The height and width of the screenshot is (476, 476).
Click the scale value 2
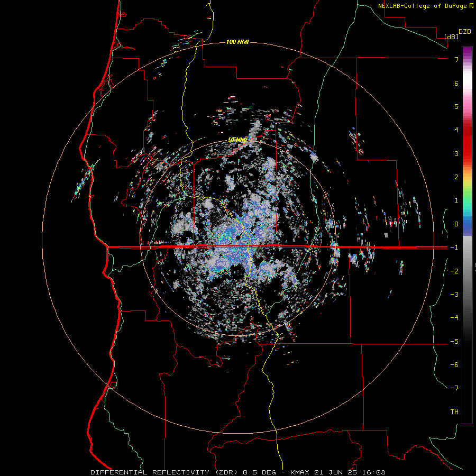click(x=456, y=177)
